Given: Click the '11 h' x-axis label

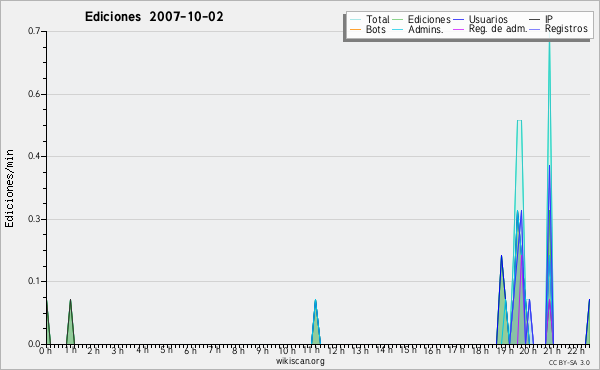Looking at the screenshot, I should pos(311,350).
